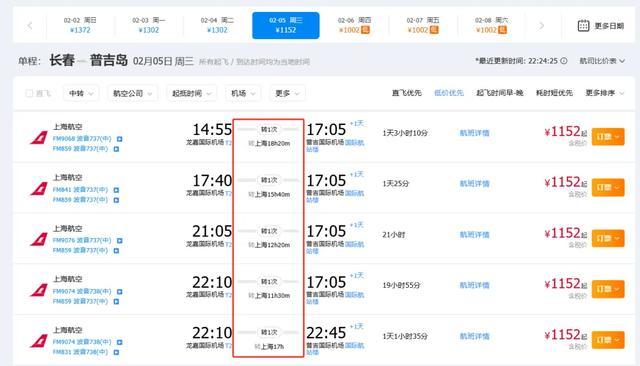
Task: Open info icon beside FM831 flight
Action: click(116, 352)
